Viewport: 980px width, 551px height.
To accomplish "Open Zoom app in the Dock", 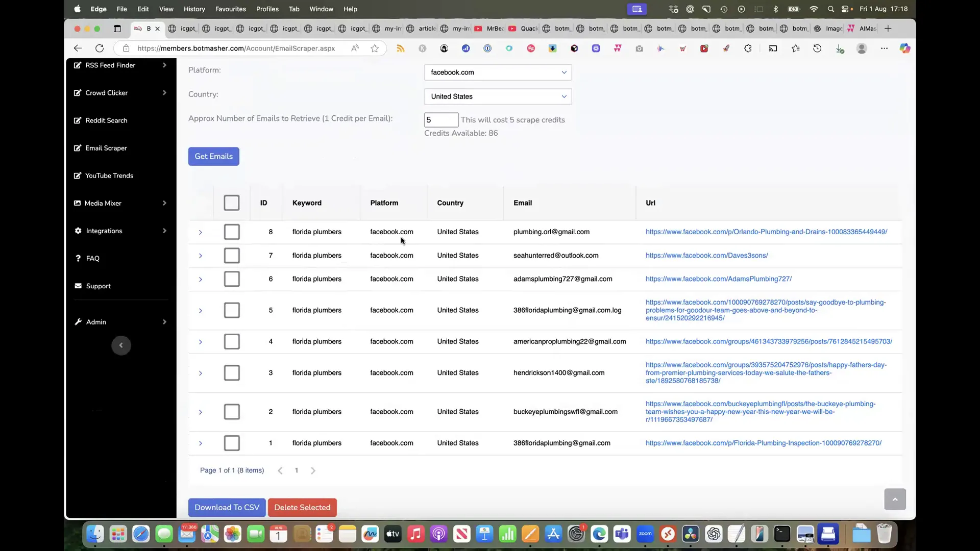I will coord(645,534).
